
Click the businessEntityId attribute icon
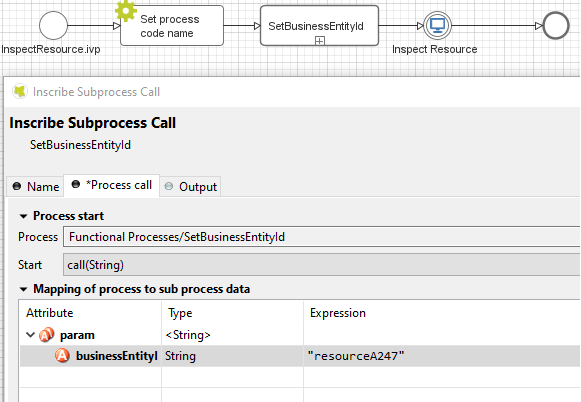(62, 356)
